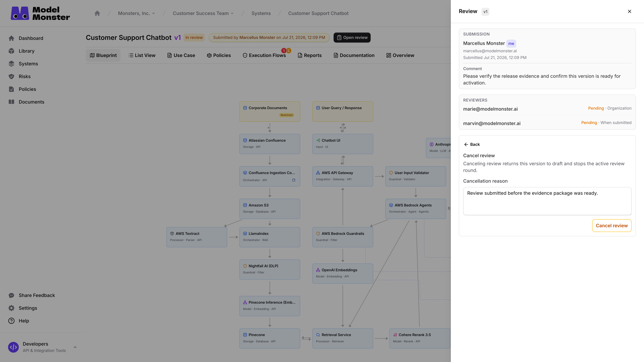The height and width of the screenshot is (362, 644).
Task: Click the Share Feedback chat icon
Action: point(11,295)
